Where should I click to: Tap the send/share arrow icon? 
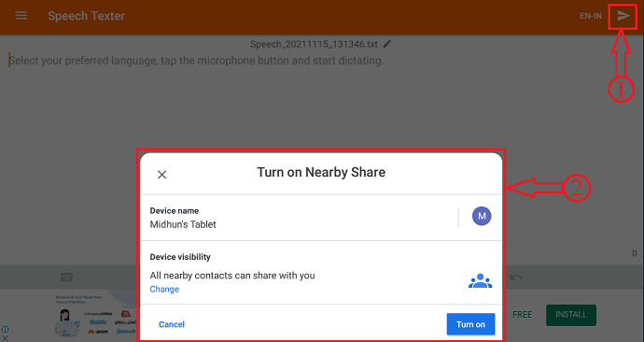click(623, 16)
